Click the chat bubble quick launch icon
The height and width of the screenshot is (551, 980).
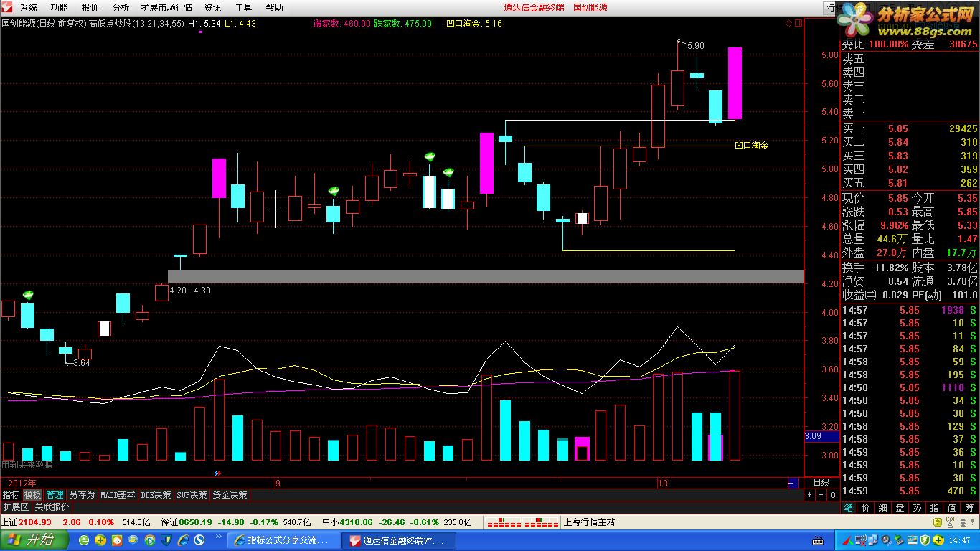pyautogui.click(x=133, y=540)
